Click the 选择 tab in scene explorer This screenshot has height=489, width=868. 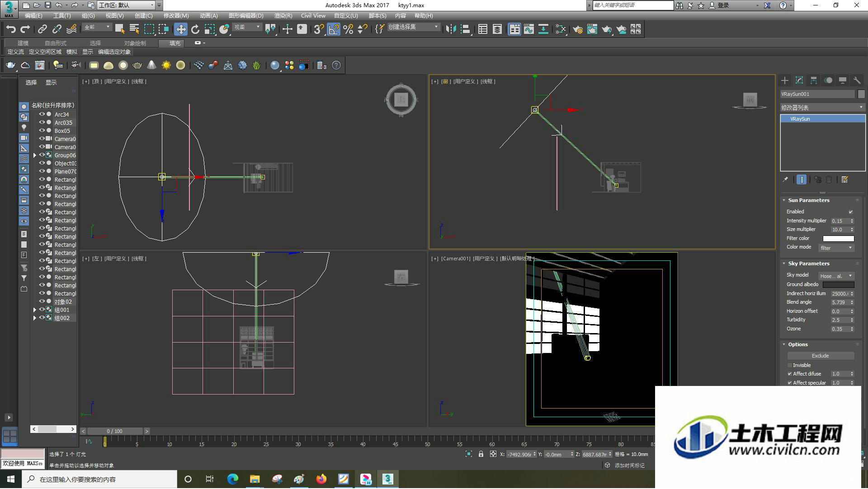coord(31,83)
